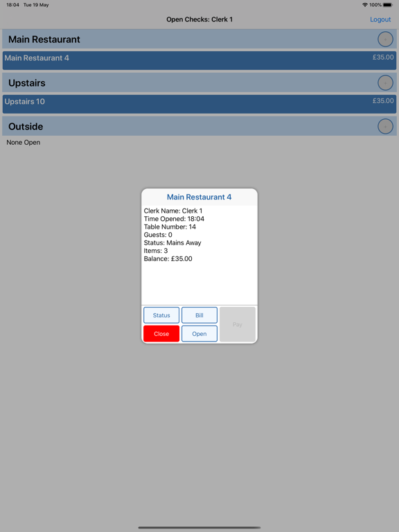Select the Main Restaurant 4 check row
The height and width of the screenshot is (532, 399).
[199, 60]
